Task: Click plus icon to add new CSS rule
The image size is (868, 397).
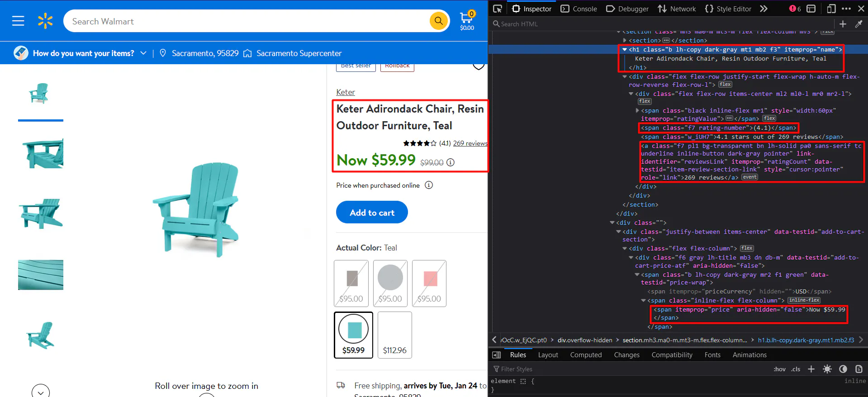Action: (811, 369)
